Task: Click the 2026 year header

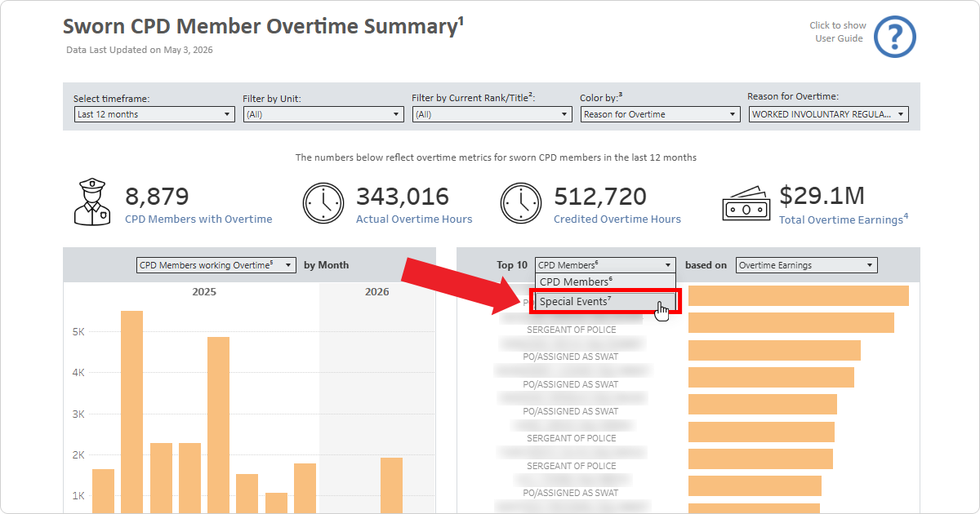Action: (377, 291)
